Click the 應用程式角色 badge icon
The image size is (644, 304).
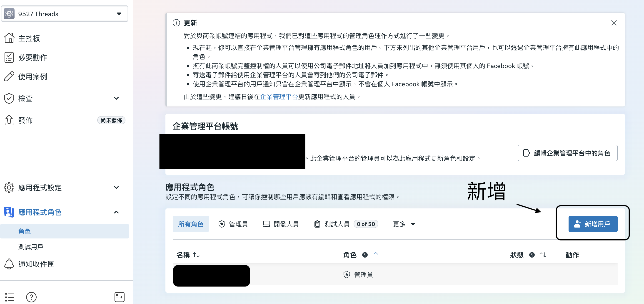[9, 212]
